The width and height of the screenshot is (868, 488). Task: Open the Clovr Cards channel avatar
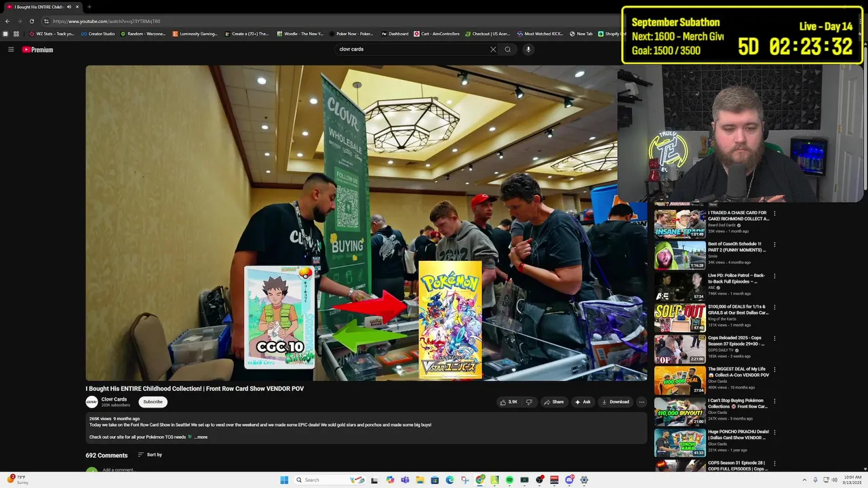point(92,402)
